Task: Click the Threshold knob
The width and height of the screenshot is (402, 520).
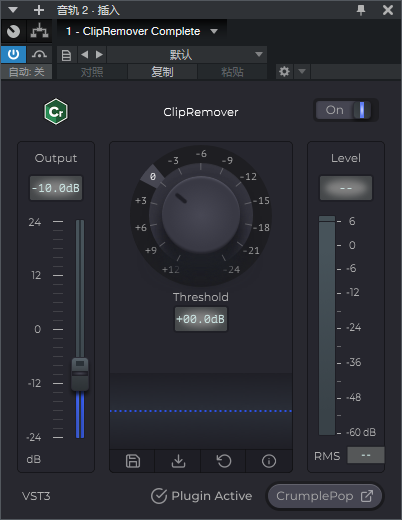Action: 201,215
